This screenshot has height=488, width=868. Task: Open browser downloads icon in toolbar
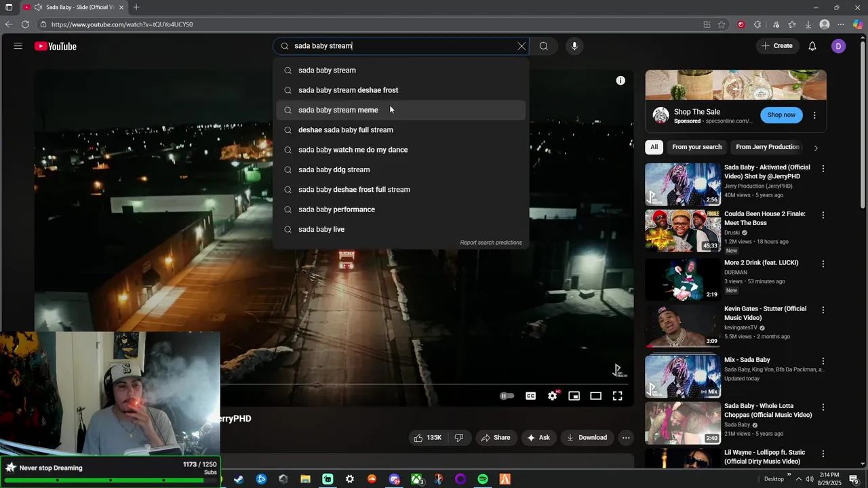[808, 24]
